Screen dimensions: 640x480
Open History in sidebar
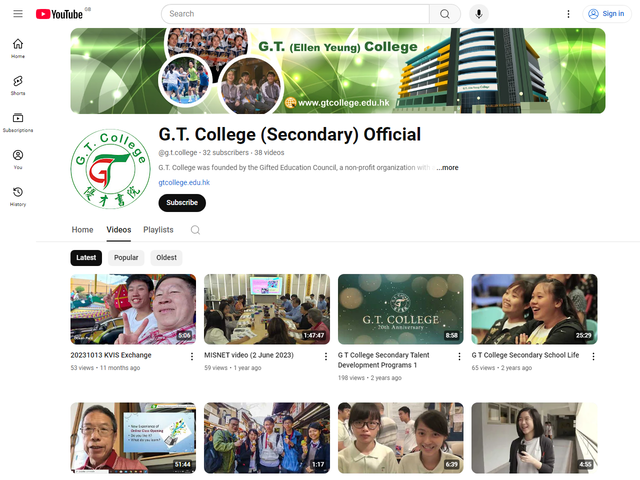tap(18, 196)
